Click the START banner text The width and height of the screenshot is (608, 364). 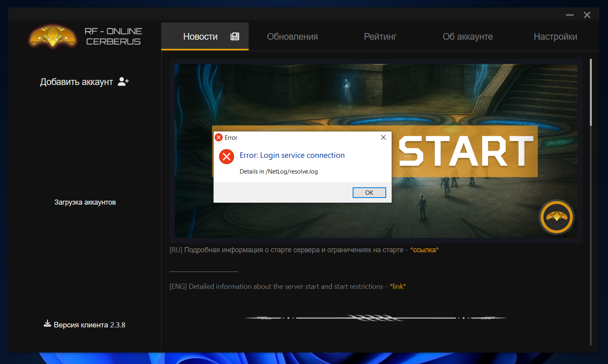click(x=466, y=152)
